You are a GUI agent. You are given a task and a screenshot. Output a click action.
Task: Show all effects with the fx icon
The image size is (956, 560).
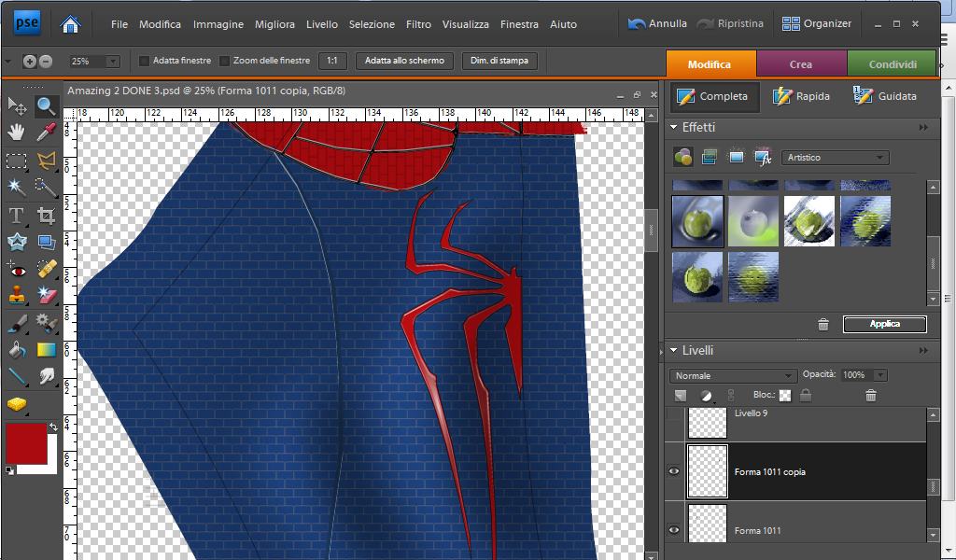(763, 157)
